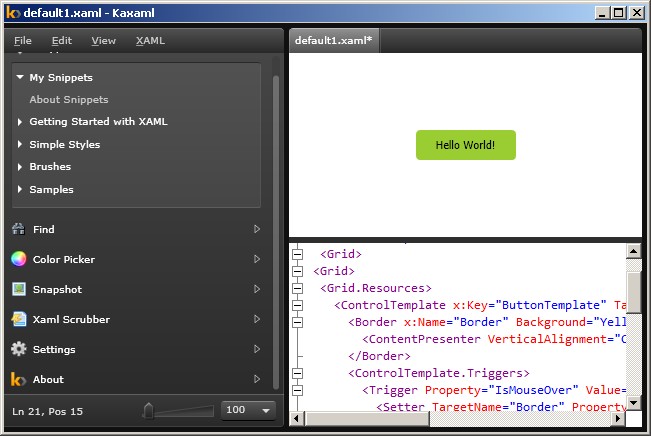Click the Snapshot picture icon

(19, 289)
